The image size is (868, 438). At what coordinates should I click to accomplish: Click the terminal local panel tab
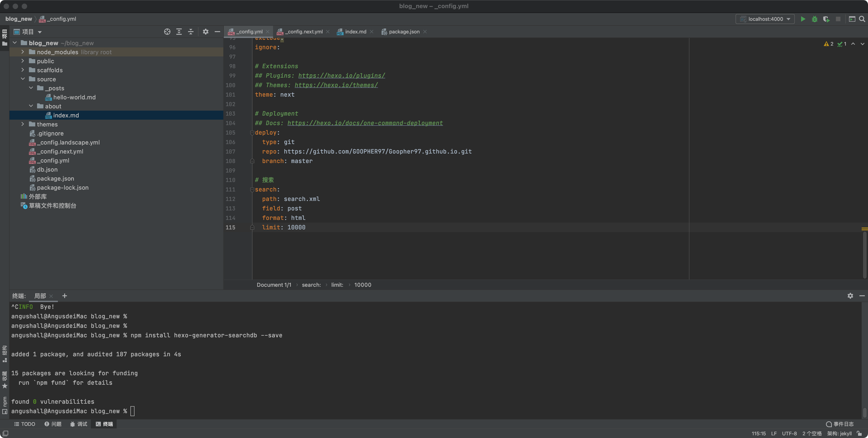point(40,296)
